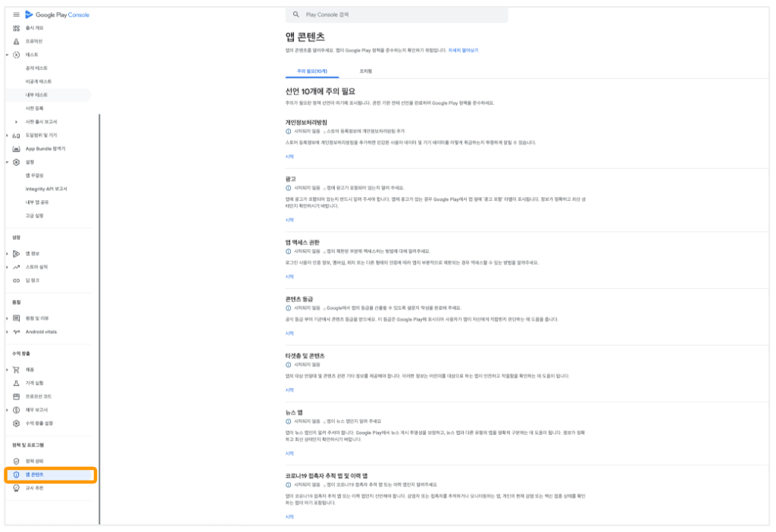Click the 교사 추천 badge icon
The image size is (776, 532).
(16, 488)
